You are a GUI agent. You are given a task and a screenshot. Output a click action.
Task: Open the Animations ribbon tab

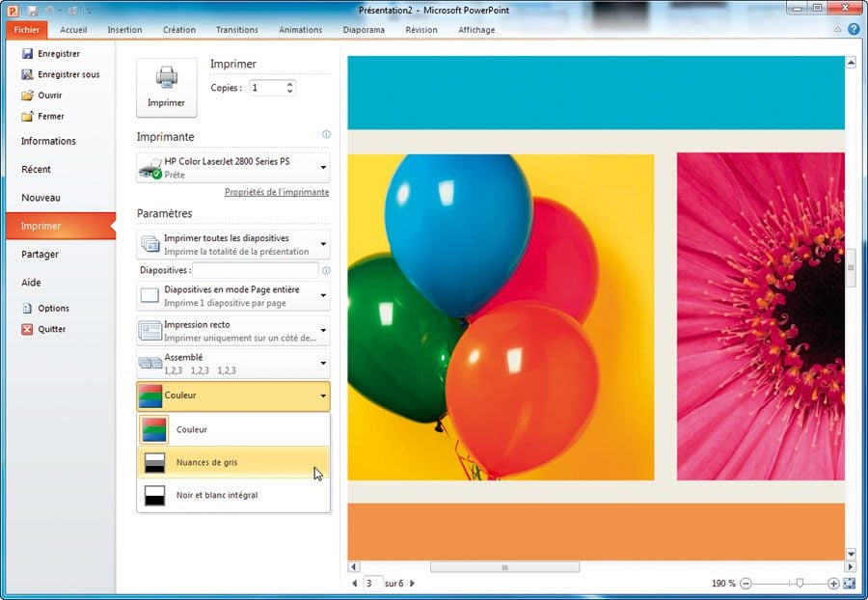point(300,30)
